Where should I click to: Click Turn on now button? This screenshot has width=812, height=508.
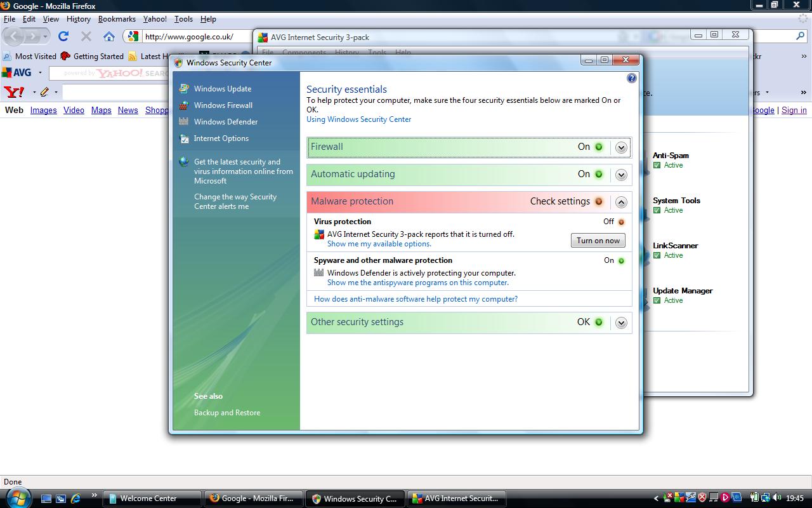point(598,241)
